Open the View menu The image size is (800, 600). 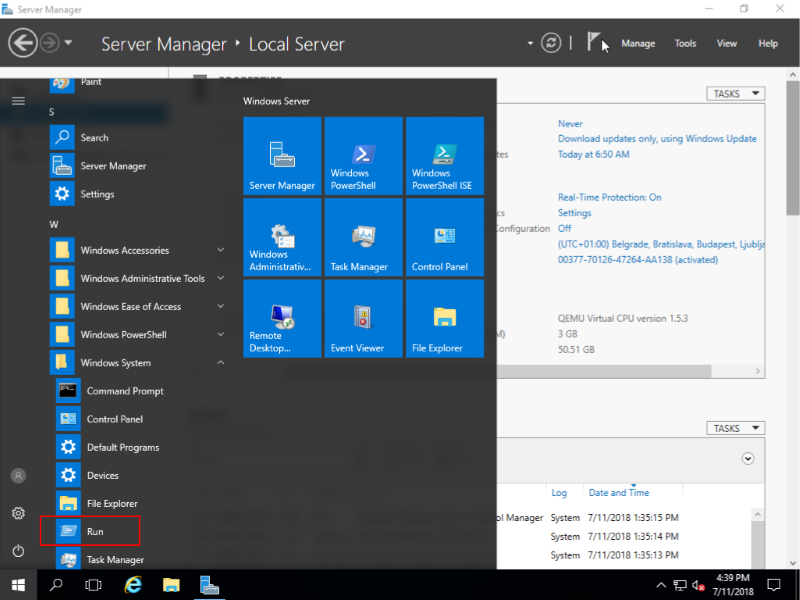coord(727,43)
